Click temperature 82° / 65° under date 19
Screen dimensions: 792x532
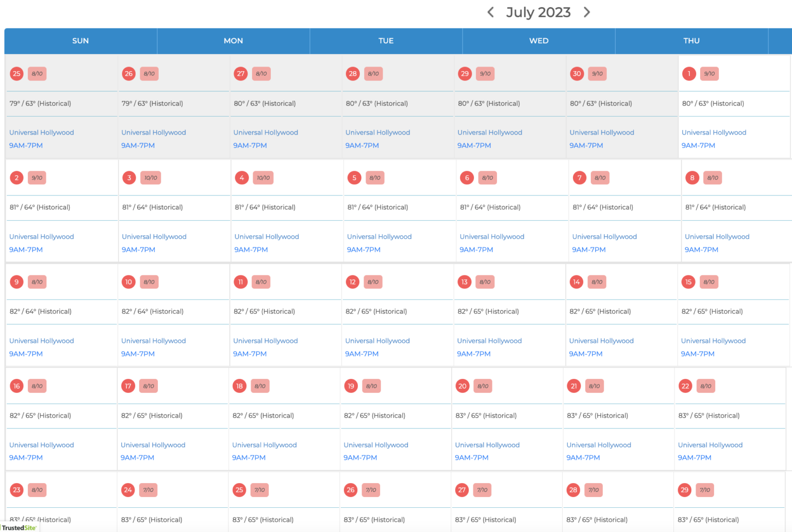coord(374,415)
